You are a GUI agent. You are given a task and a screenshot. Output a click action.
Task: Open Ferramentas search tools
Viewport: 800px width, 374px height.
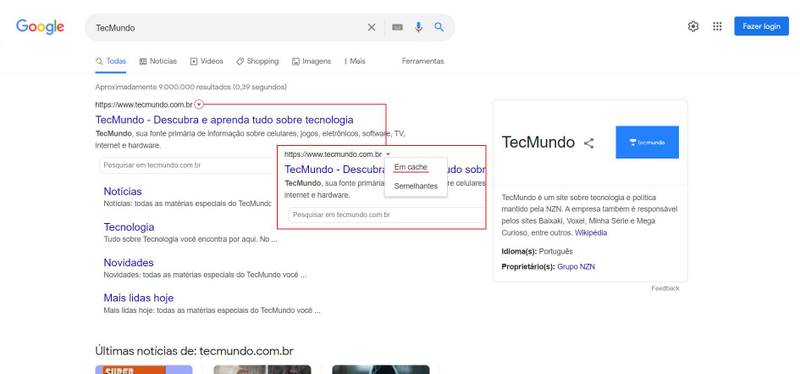pyautogui.click(x=423, y=61)
